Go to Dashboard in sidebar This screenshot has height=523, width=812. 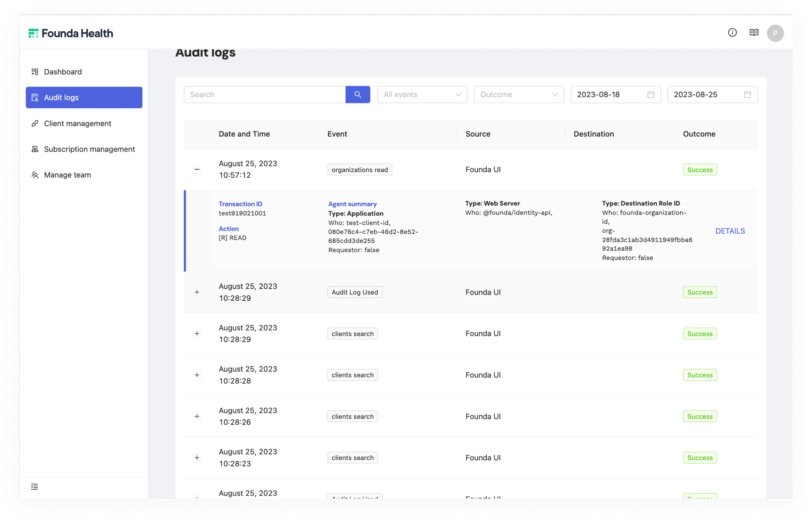[84, 72]
